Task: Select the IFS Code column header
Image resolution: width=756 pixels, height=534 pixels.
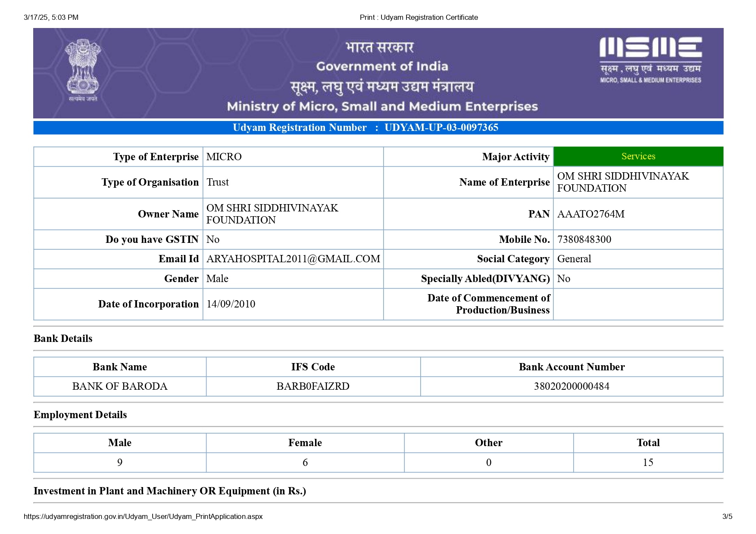Action: click(313, 367)
